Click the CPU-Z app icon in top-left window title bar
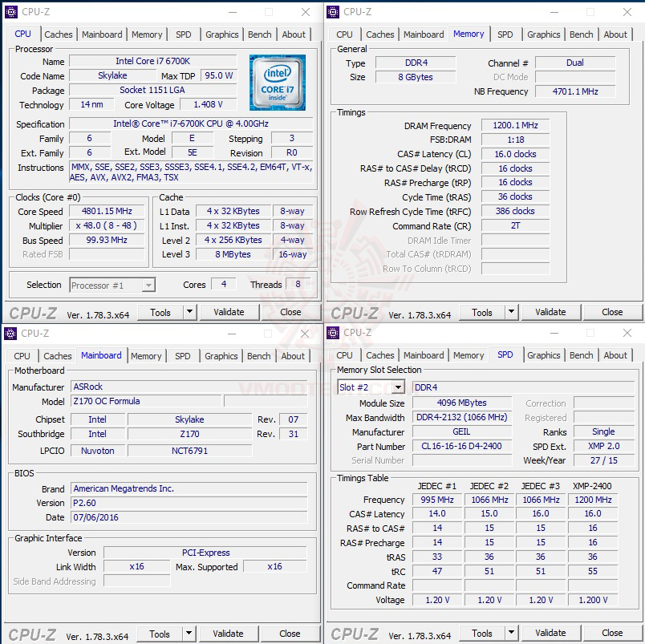645x644 pixels. (x=11, y=12)
